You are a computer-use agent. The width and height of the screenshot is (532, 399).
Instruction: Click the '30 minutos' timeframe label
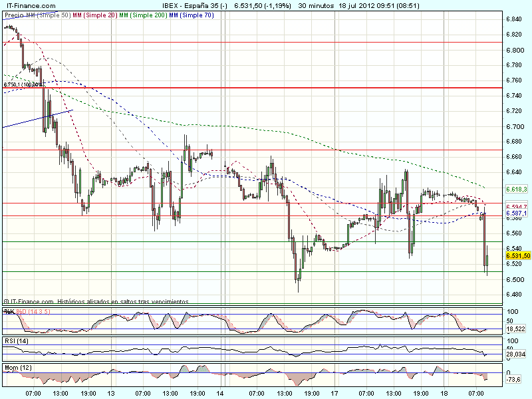[x=318, y=5]
